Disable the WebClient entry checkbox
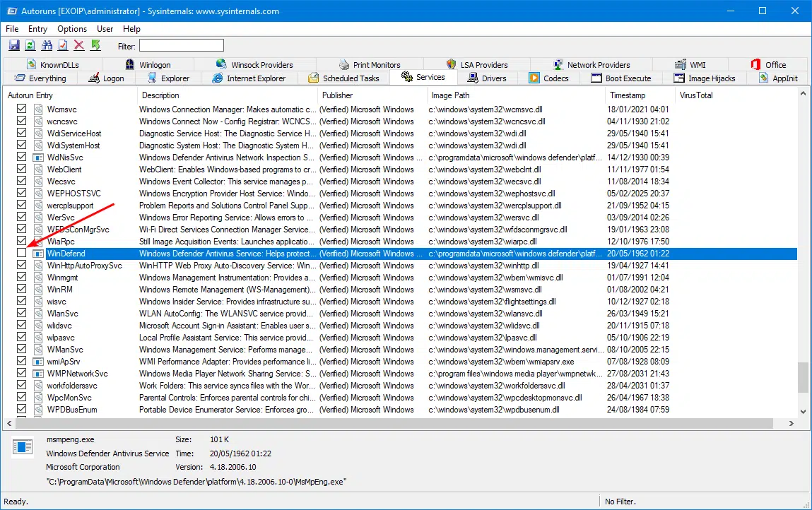This screenshot has width=812, height=510. pyautogui.click(x=21, y=169)
